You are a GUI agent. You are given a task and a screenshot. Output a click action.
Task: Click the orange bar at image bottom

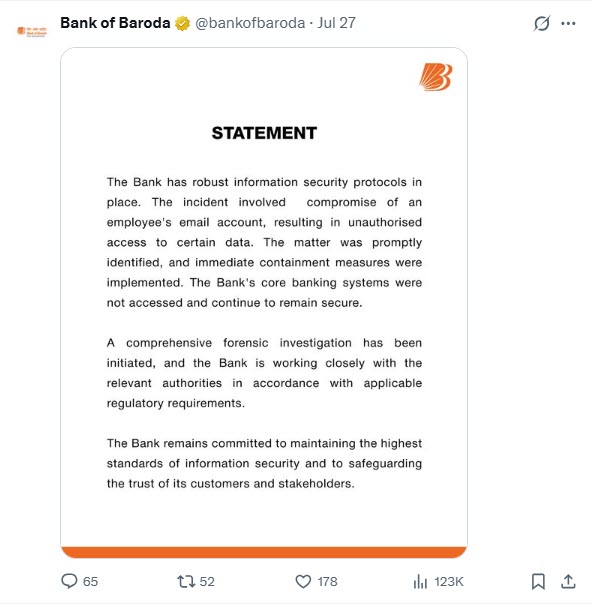(x=264, y=552)
